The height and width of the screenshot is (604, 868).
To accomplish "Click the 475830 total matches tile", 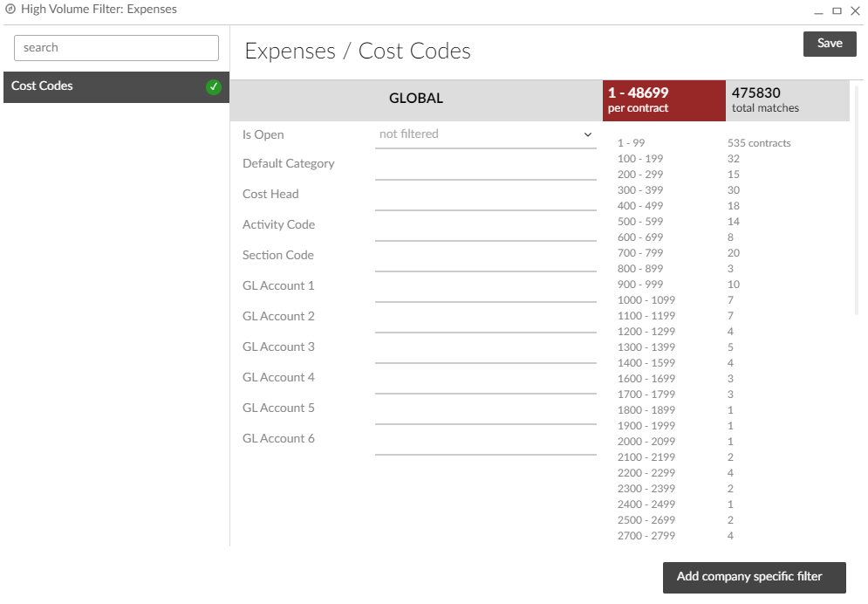I will 786,100.
